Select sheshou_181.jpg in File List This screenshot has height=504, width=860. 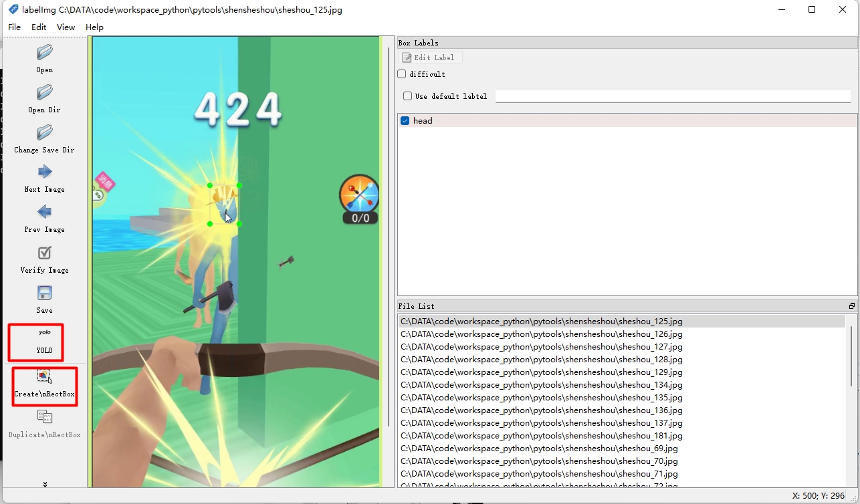click(622, 436)
